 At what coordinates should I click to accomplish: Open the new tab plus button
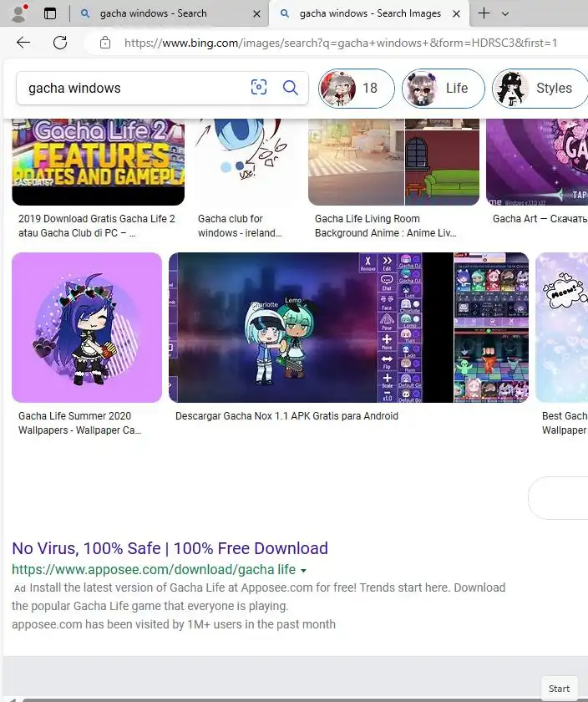pyautogui.click(x=484, y=13)
